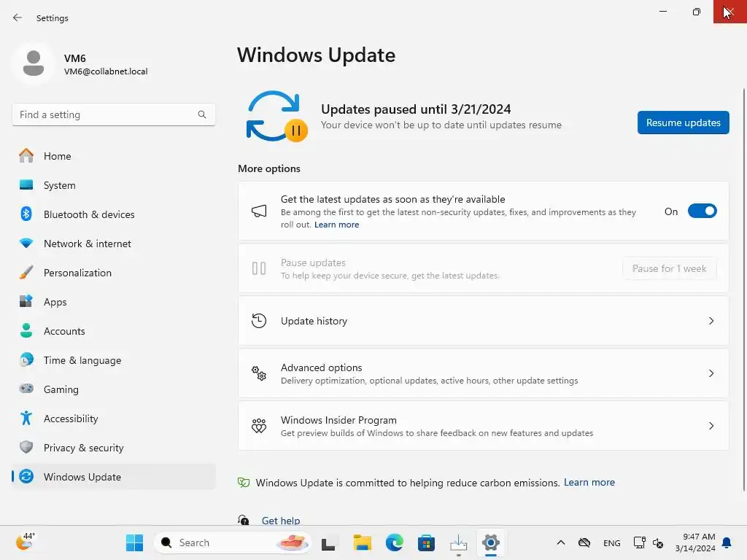Focus the Find a setting search box
The width and height of the screenshot is (747, 560).
pyautogui.click(x=113, y=114)
